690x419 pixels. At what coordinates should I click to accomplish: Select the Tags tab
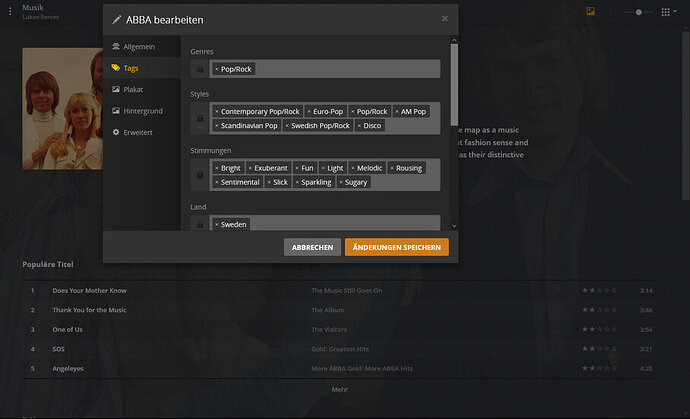coord(142,68)
